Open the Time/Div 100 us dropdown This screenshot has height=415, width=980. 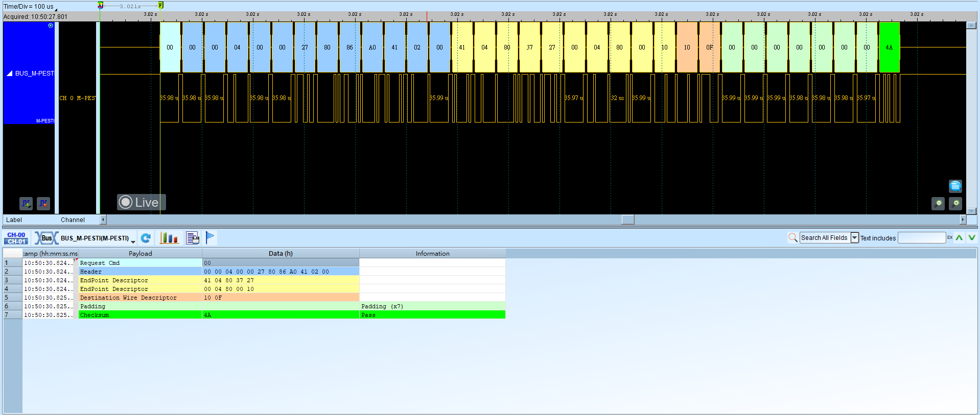point(30,7)
